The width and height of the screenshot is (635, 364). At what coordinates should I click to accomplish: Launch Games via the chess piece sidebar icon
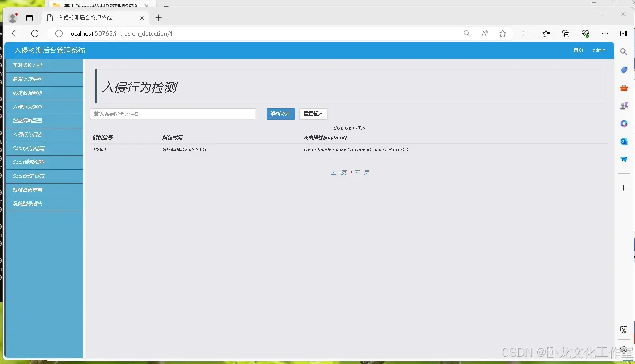[x=624, y=105]
